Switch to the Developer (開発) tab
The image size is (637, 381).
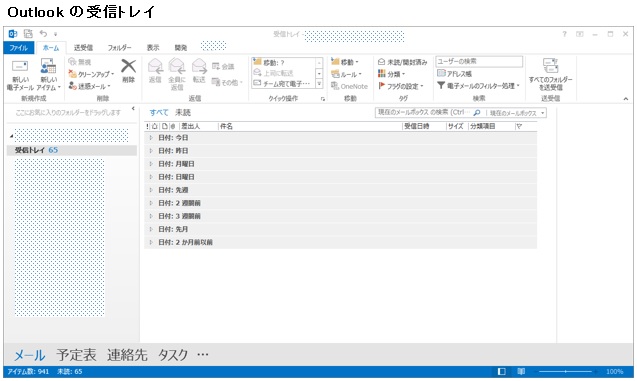(181, 48)
